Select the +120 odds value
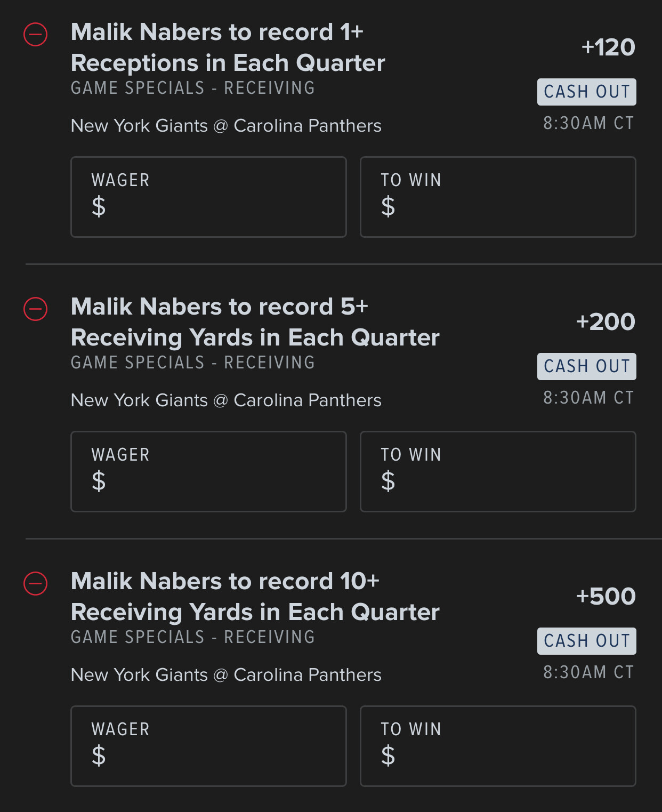 pyautogui.click(x=608, y=47)
